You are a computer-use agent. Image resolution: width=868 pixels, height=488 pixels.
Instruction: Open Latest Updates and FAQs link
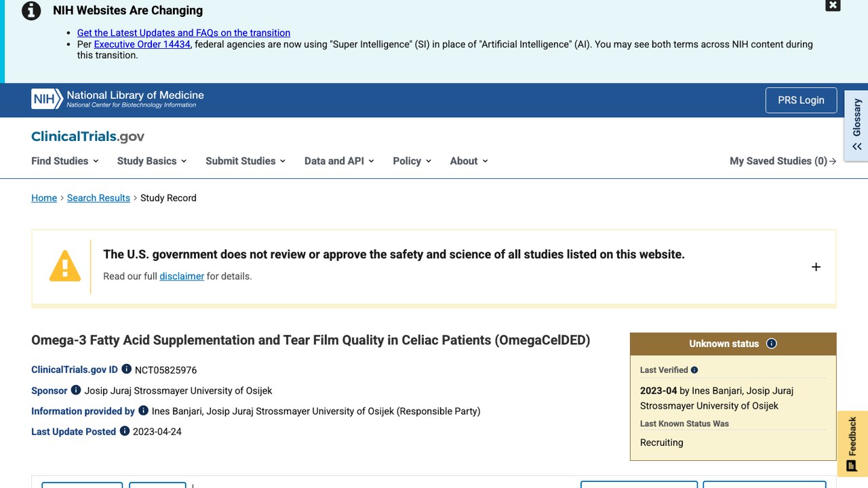click(x=184, y=33)
